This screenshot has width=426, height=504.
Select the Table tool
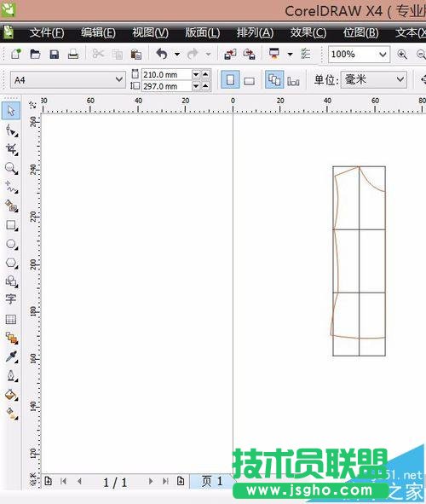click(10, 319)
